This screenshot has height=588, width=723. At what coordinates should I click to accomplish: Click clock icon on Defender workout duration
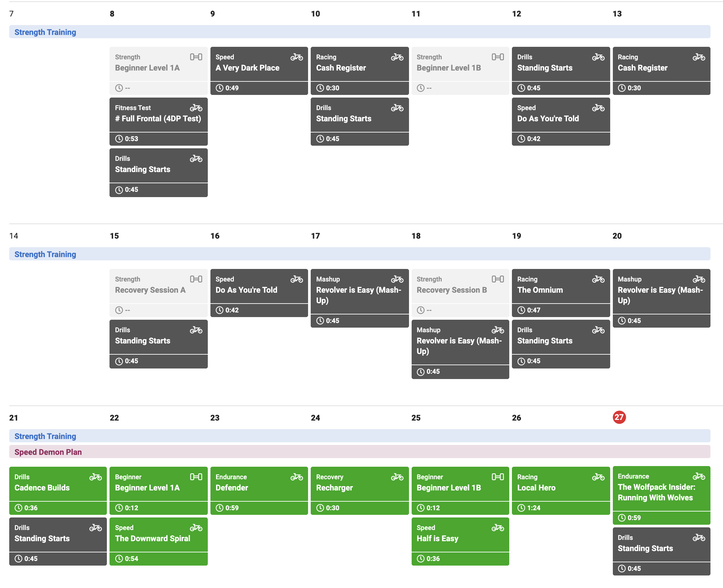click(219, 508)
